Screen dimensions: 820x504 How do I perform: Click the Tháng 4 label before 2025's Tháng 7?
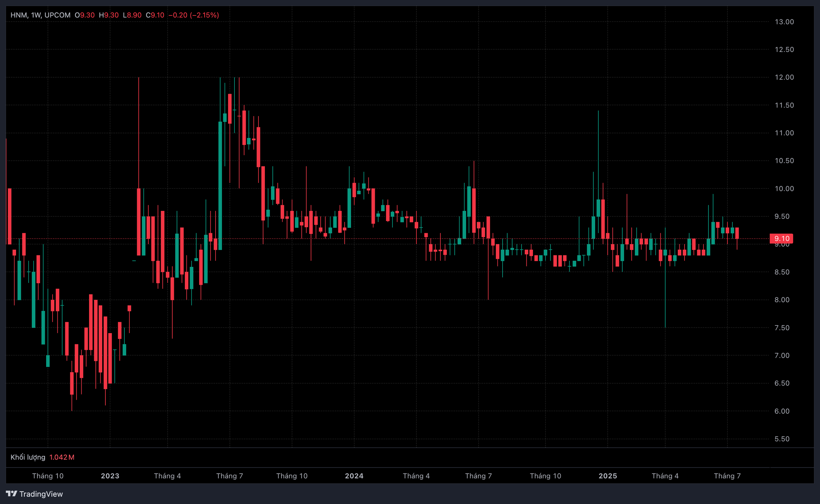pyautogui.click(x=665, y=476)
